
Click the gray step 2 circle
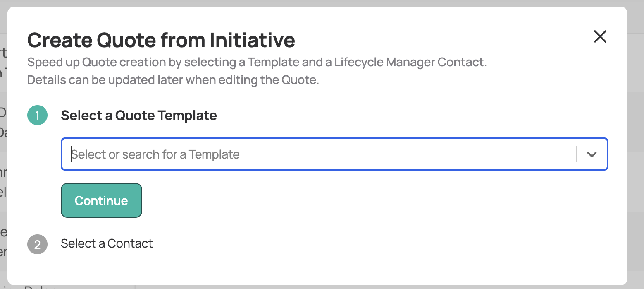tap(38, 244)
